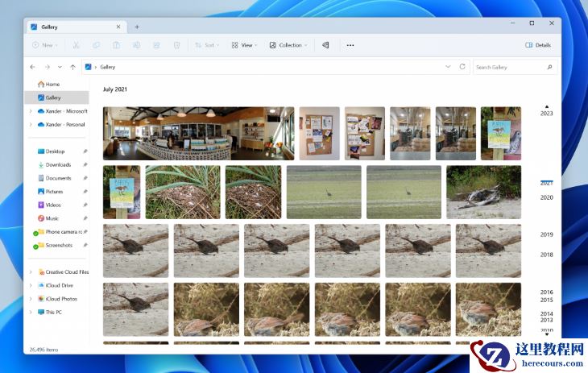This screenshot has height=373, width=588.
Task: Open the Collection dropdown
Action: [x=288, y=45]
